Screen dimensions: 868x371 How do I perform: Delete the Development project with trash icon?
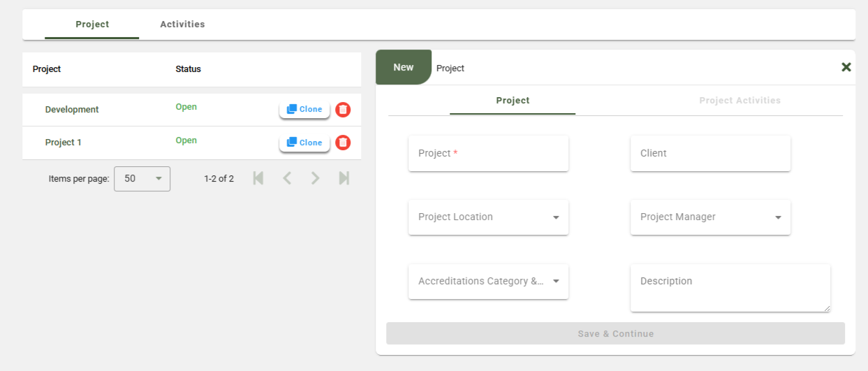click(x=343, y=110)
